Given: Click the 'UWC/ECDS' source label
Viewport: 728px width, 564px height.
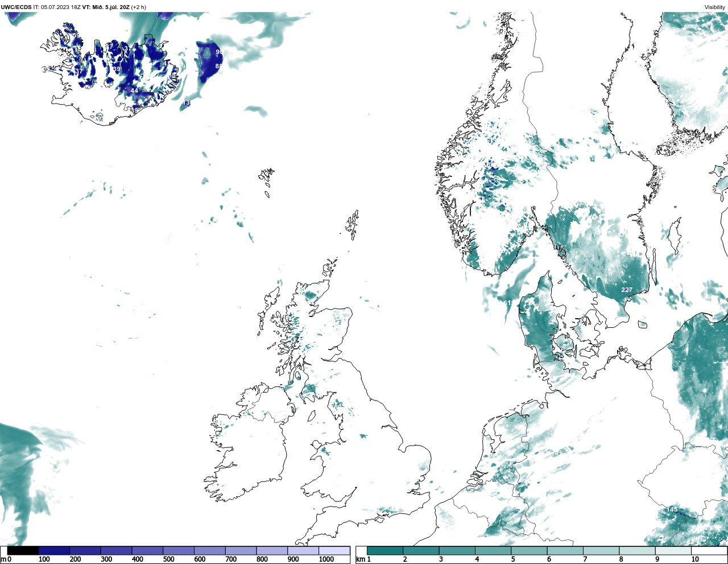Looking at the screenshot, I should point(16,7).
